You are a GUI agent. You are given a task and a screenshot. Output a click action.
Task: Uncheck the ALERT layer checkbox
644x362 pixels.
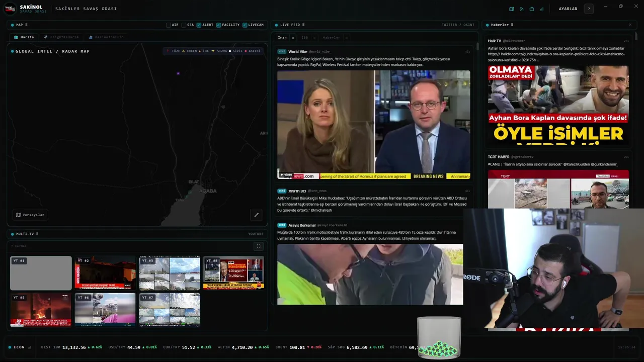click(x=199, y=25)
